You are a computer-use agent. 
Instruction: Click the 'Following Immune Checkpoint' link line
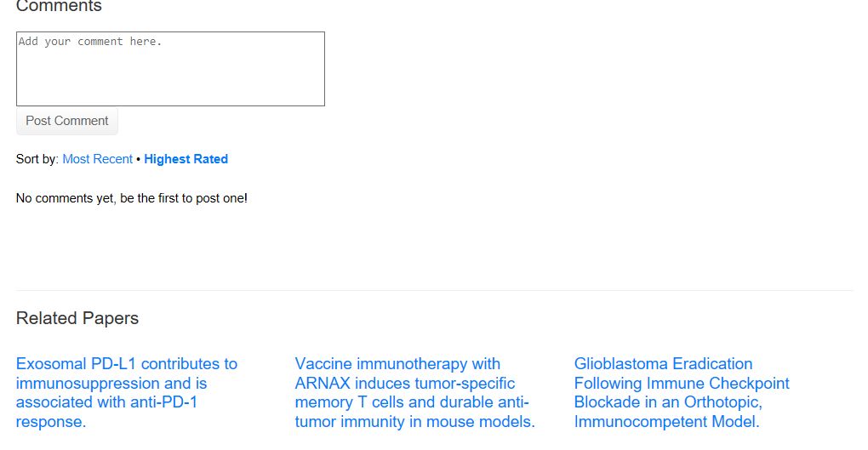click(682, 384)
